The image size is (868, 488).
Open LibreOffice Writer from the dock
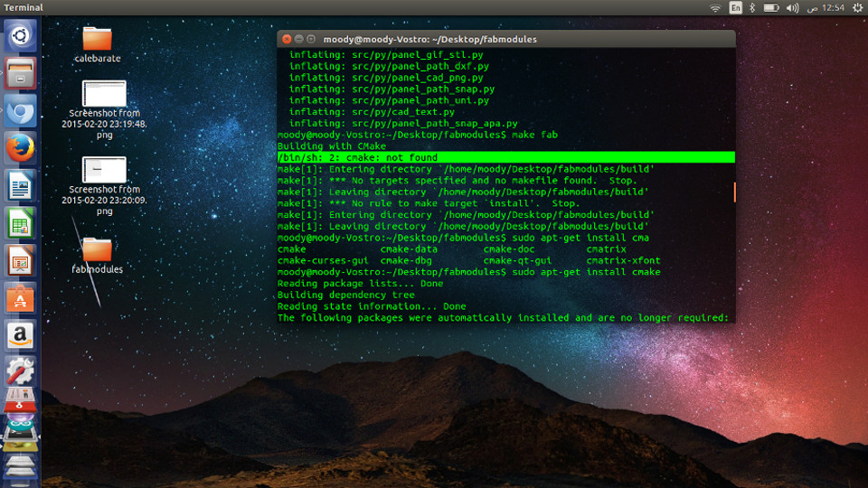coord(20,185)
